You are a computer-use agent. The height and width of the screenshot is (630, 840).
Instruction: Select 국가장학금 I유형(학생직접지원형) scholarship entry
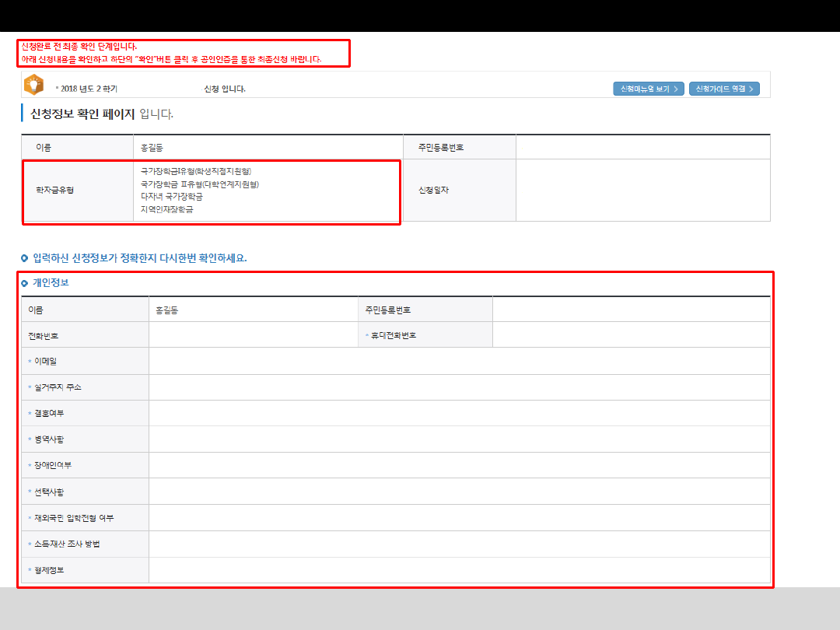pyautogui.click(x=196, y=171)
